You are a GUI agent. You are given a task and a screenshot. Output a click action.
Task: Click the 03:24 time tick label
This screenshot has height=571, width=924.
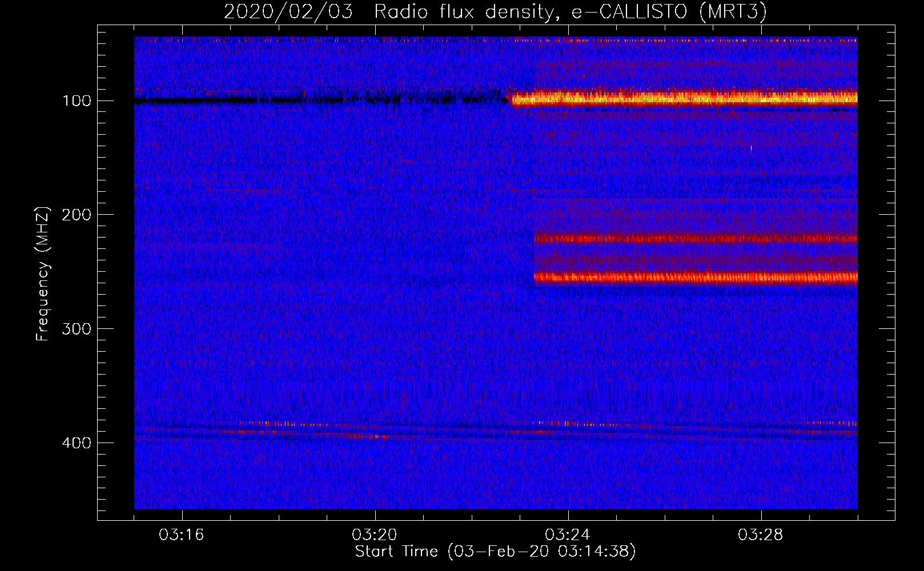[x=568, y=535]
